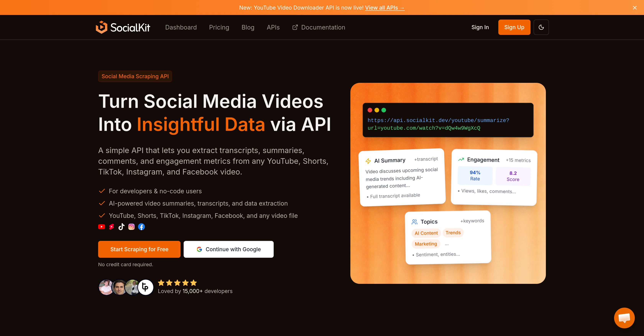Image resolution: width=644 pixels, height=336 pixels.
Task: Open the Blog nav link
Action: [248, 27]
